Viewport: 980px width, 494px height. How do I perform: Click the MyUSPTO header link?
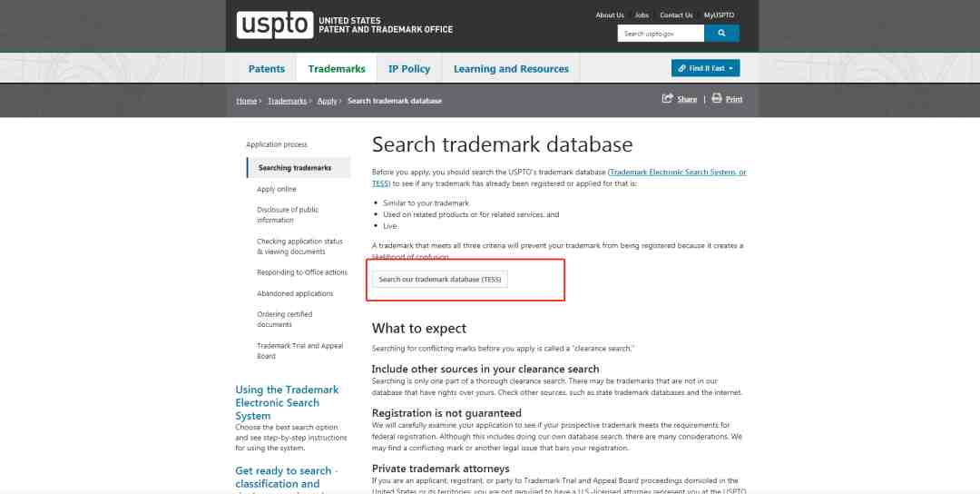[x=719, y=15]
